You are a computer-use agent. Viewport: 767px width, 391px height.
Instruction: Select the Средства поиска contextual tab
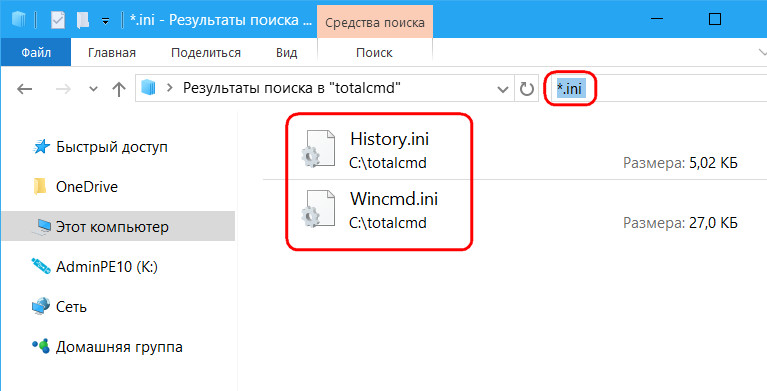pyautogui.click(x=375, y=23)
